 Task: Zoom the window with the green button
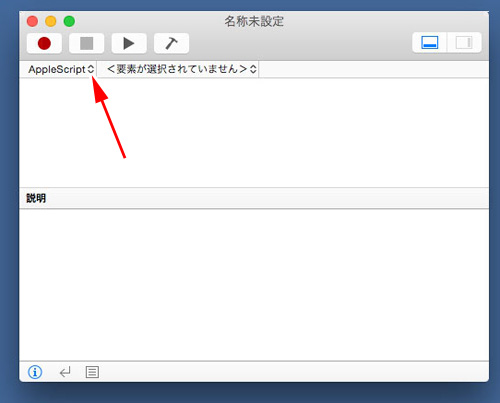(69, 21)
